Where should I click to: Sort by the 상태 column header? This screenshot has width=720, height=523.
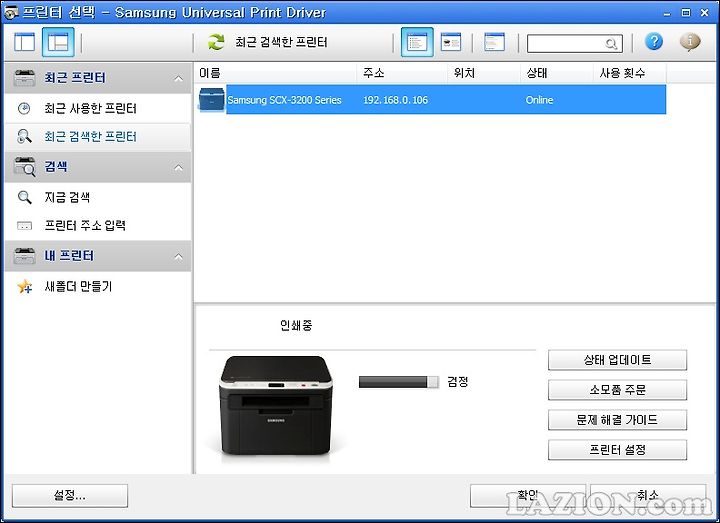click(x=557, y=73)
